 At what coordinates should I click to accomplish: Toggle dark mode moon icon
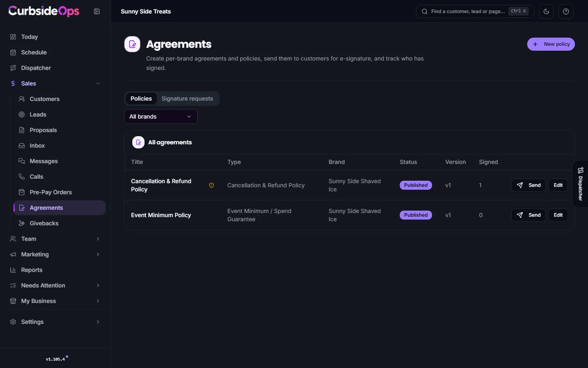pyautogui.click(x=546, y=11)
